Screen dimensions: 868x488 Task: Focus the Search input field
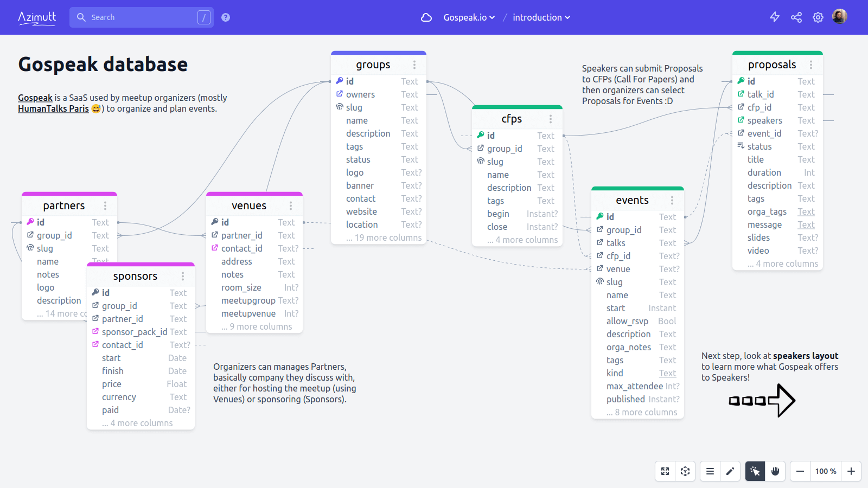click(x=142, y=17)
